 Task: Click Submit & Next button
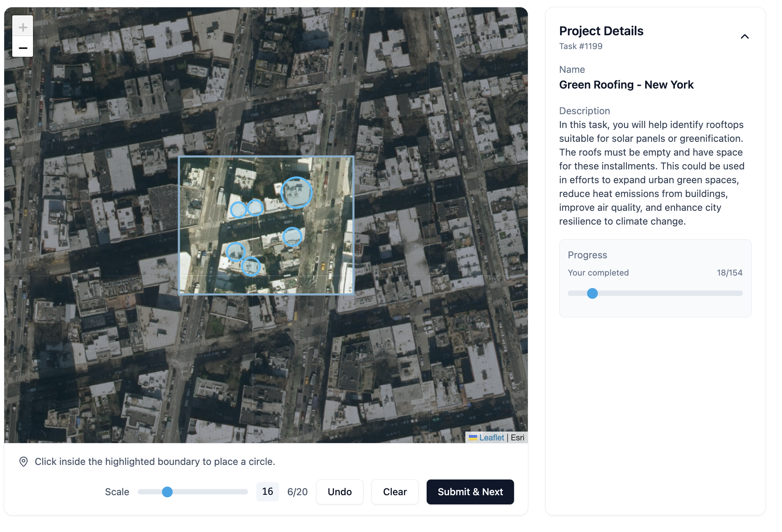470,492
